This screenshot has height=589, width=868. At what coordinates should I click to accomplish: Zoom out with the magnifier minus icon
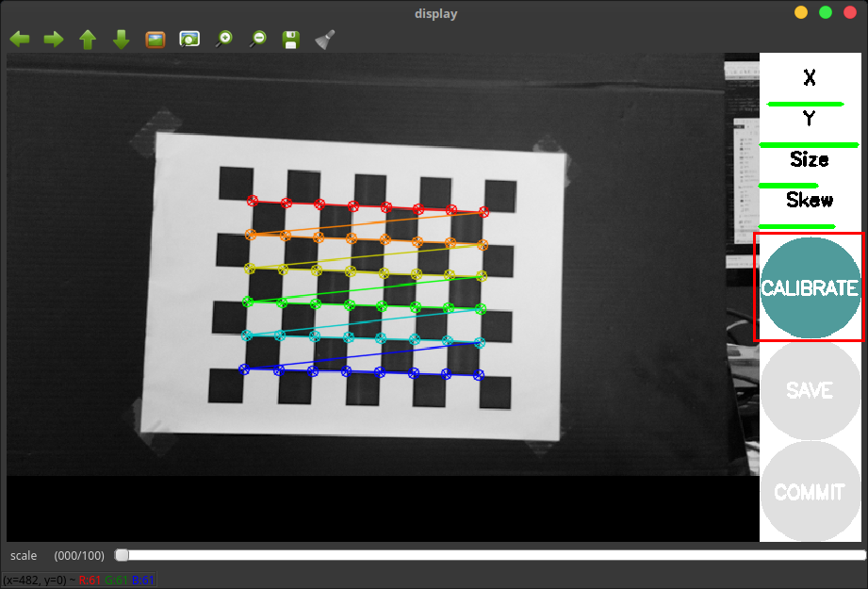pyautogui.click(x=257, y=40)
